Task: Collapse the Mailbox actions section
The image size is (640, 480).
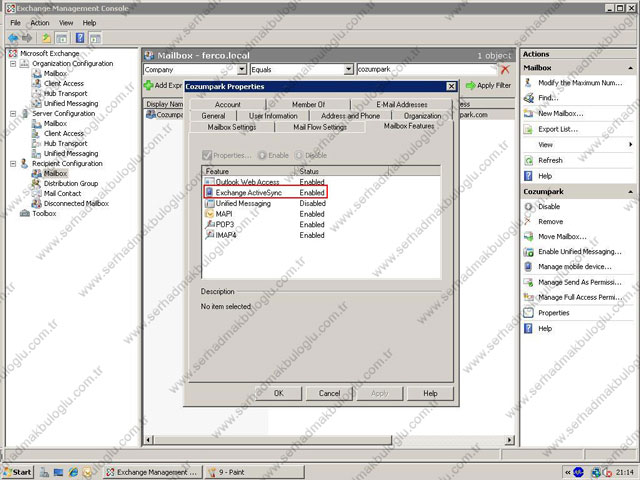Action: 630,68
